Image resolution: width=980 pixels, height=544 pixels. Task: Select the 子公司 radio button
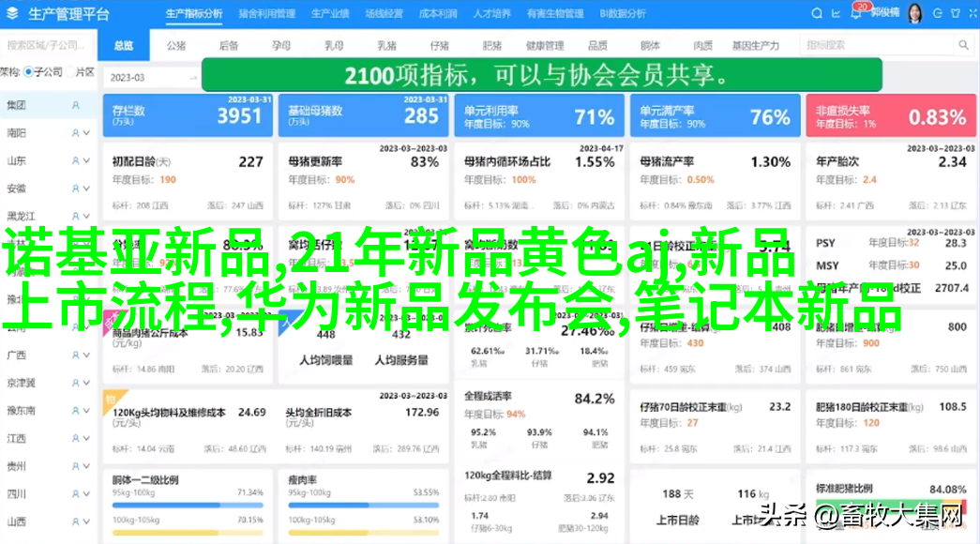coord(29,72)
